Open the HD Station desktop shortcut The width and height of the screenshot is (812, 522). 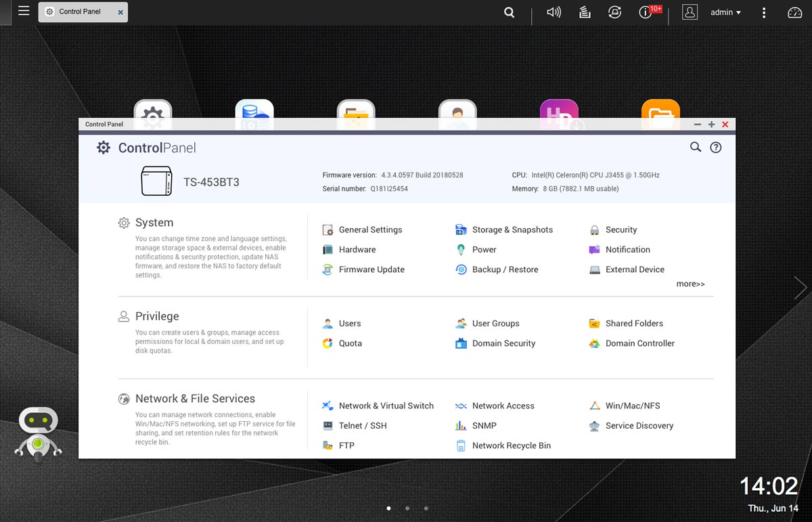[x=559, y=109]
